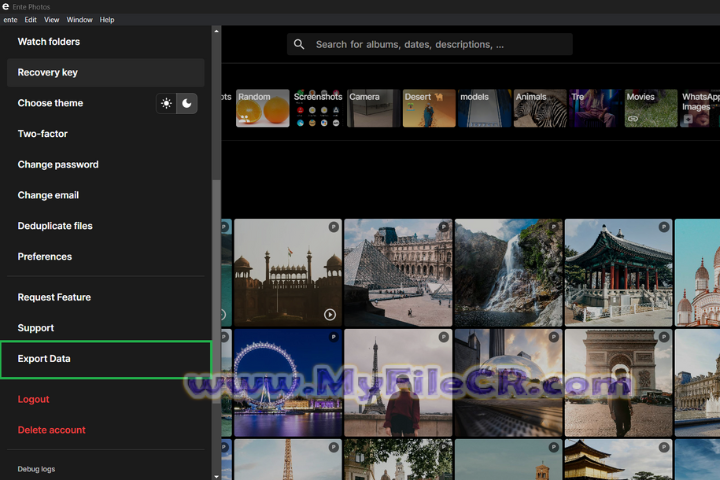Viewport: 720px width, 480px height.
Task: Click badge icon on waterfall photo
Action: 554,227
